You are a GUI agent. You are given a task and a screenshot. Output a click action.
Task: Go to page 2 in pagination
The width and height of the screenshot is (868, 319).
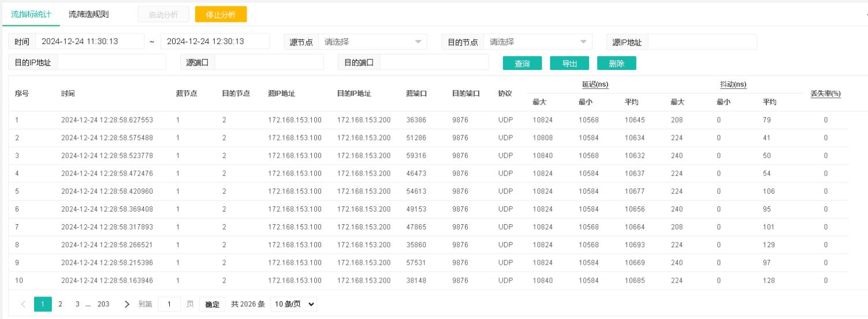click(60, 305)
